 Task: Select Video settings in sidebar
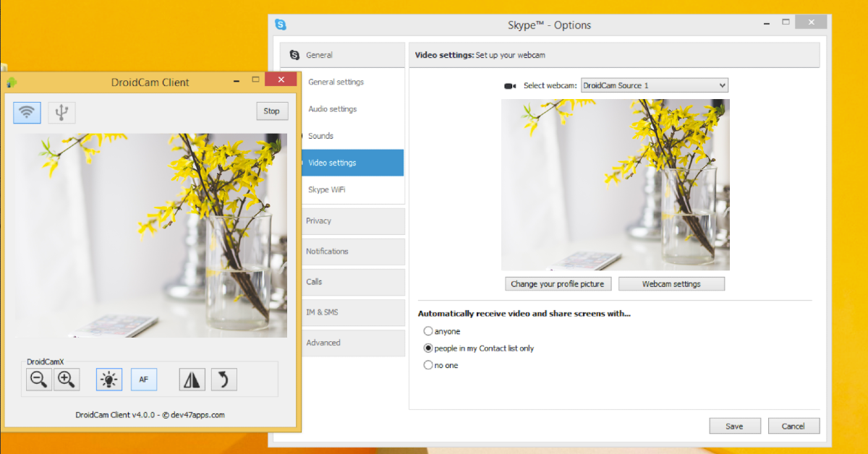coord(352,163)
